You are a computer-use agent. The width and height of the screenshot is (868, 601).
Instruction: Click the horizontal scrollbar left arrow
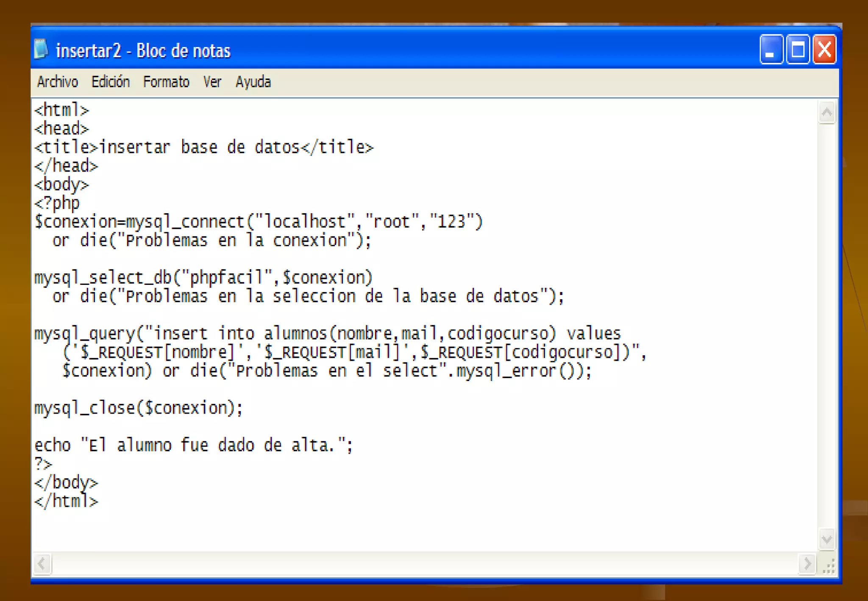point(42,564)
